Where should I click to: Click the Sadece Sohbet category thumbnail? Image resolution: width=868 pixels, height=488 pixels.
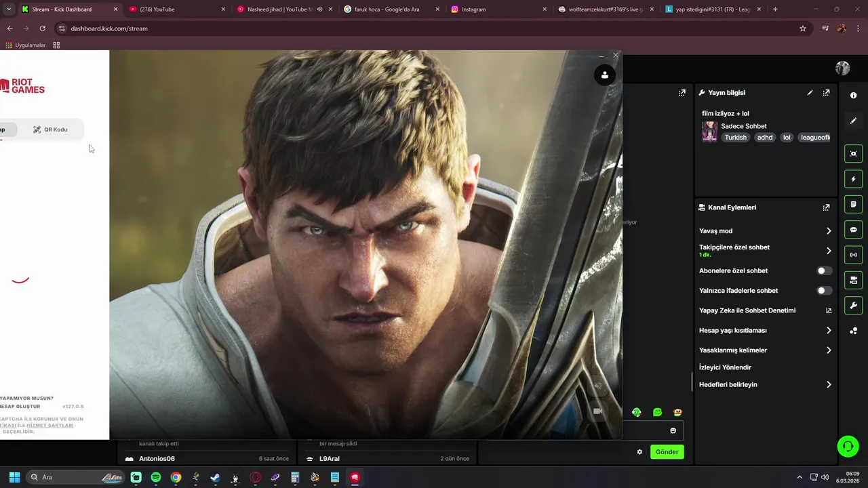pyautogui.click(x=709, y=131)
